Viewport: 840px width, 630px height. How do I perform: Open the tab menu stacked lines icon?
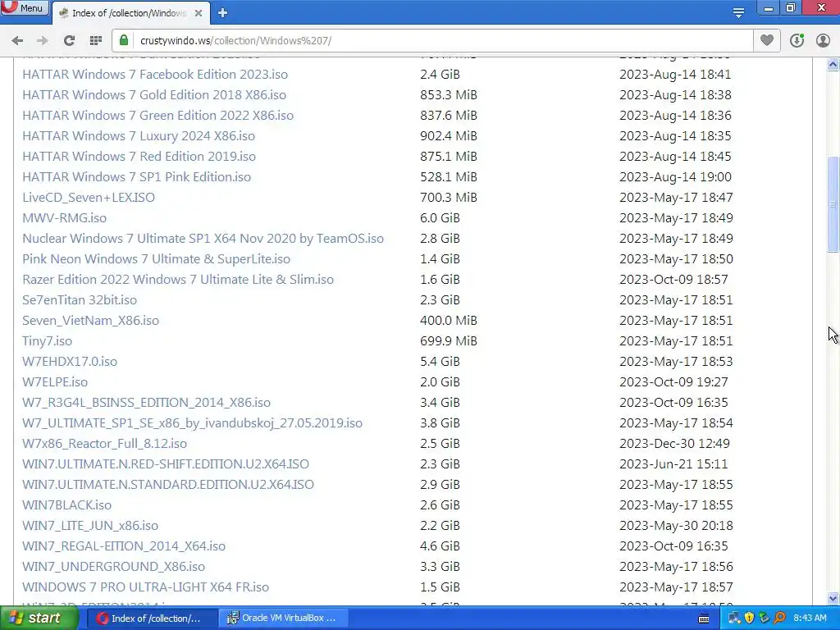coord(738,12)
